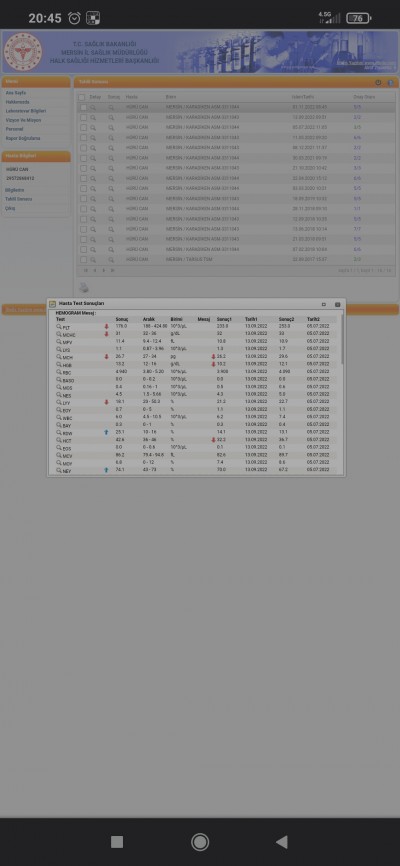
Task: Jump to the first page of results
Action: pos(86,271)
